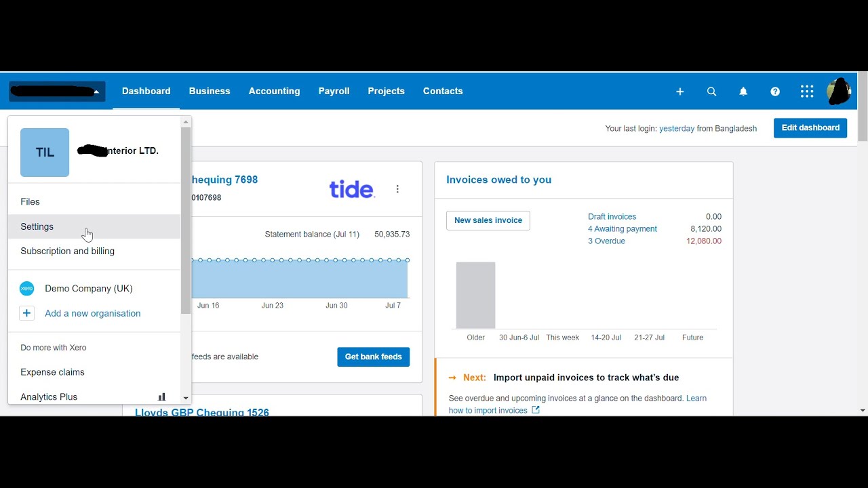Open the Projects menu
Screen dimensions: 868x488
pyautogui.click(x=386, y=91)
